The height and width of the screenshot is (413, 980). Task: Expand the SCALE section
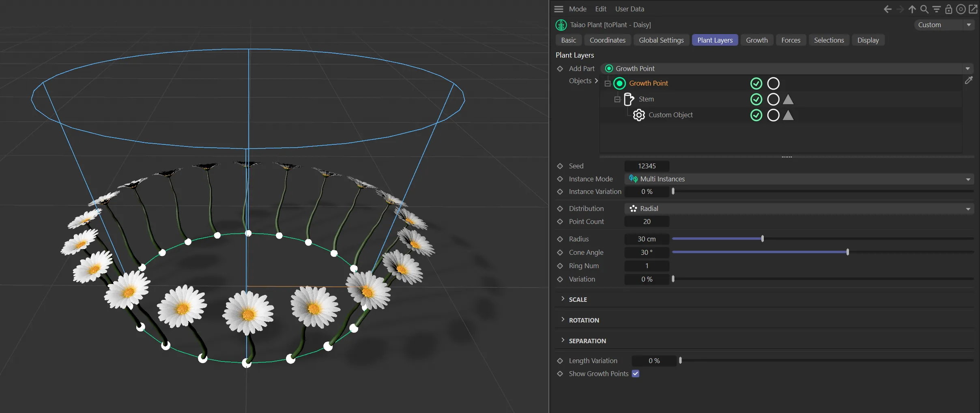pyautogui.click(x=578, y=299)
